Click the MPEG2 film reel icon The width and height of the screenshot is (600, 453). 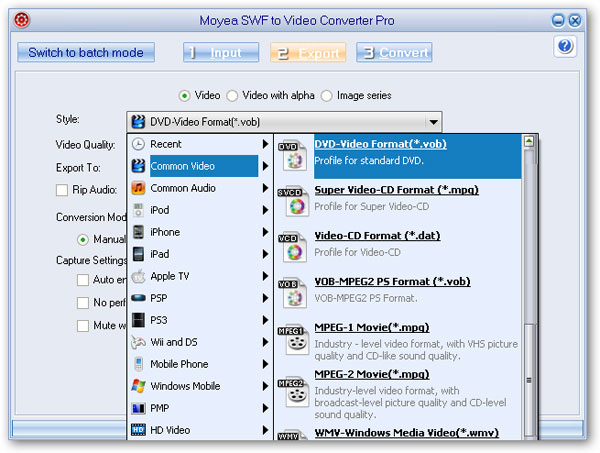[x=293, y=393]
